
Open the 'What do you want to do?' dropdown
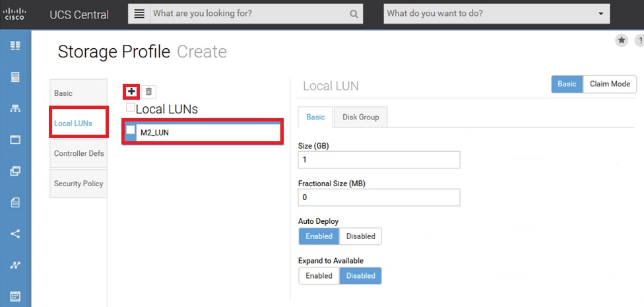click(497, 14)
